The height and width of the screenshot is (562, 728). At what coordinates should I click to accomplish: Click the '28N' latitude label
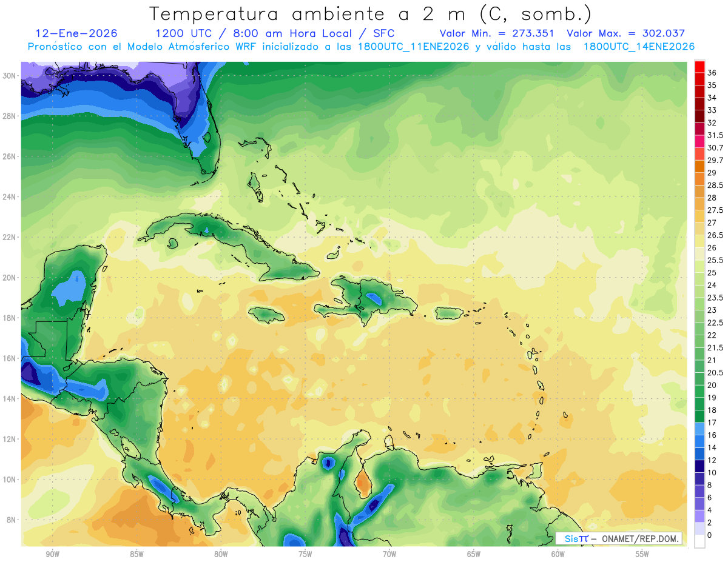tap(9, 116)
